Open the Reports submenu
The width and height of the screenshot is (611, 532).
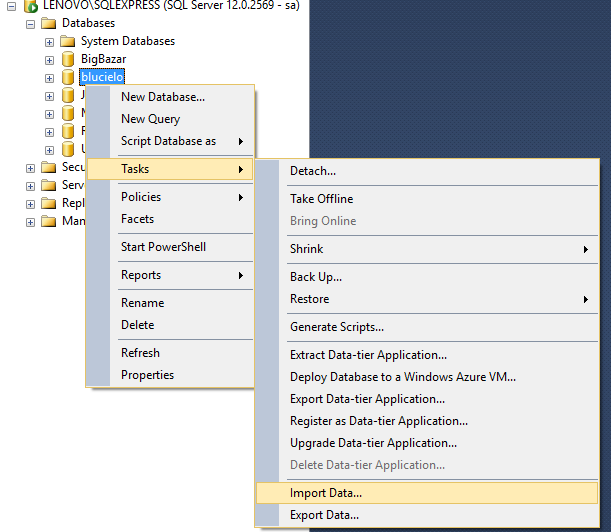pos(170,275)
